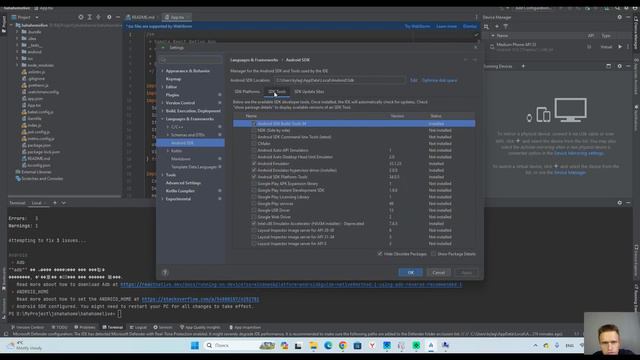Click Cancel in Settings dialog
640x360 pixels.
(x=438, y=273)
